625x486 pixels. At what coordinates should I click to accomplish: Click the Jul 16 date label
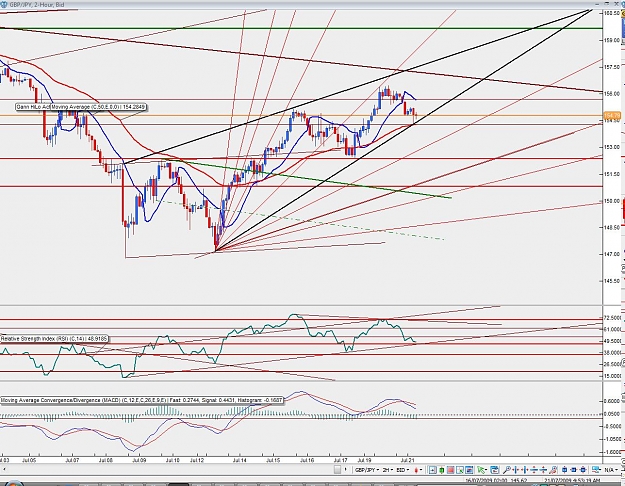tap(307, 460)
